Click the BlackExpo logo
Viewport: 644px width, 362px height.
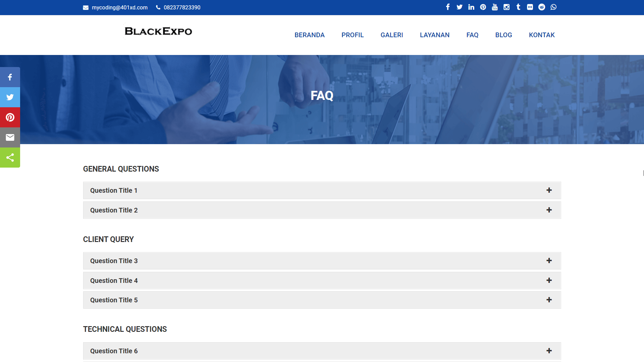tap(158, 31)
